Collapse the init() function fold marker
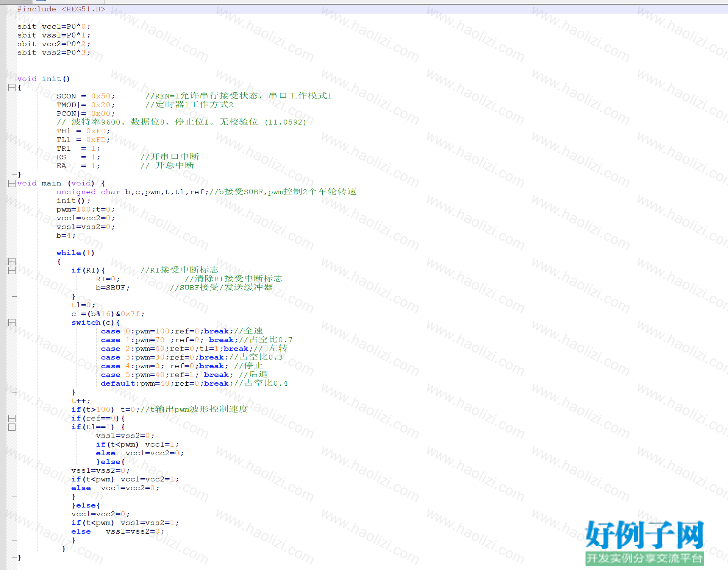728x570 pixels. [12, 88]
